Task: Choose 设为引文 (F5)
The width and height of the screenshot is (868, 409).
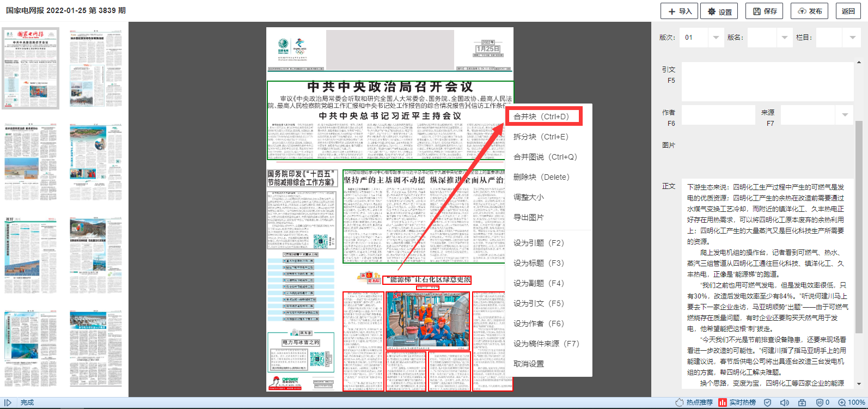Action: [x=549, y=303]
